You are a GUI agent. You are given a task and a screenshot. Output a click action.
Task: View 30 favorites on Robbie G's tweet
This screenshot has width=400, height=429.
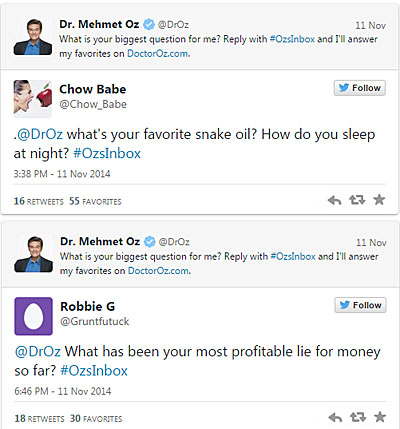pyautogui.click(x=96, y=418)
